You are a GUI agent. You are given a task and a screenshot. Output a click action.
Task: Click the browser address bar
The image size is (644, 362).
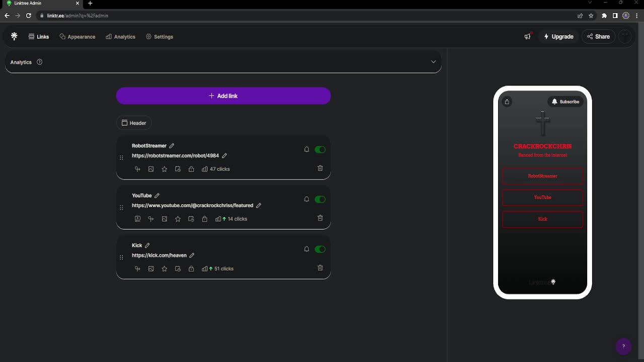click(307, 16)
